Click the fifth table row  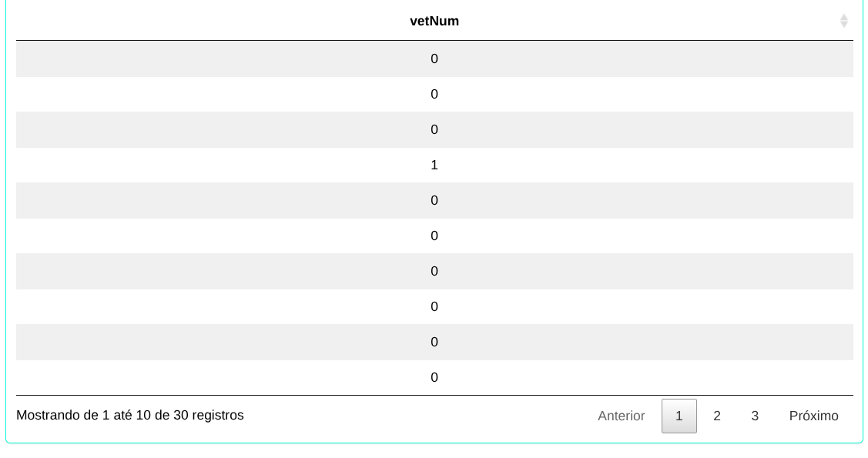click(434, 200)
